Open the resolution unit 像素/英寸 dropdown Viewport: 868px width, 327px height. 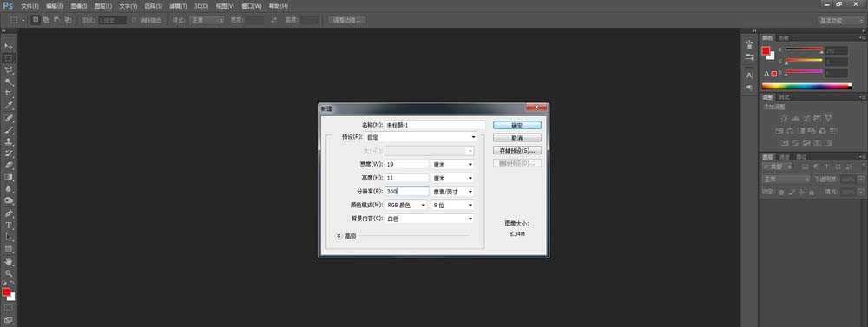point(453,192)
